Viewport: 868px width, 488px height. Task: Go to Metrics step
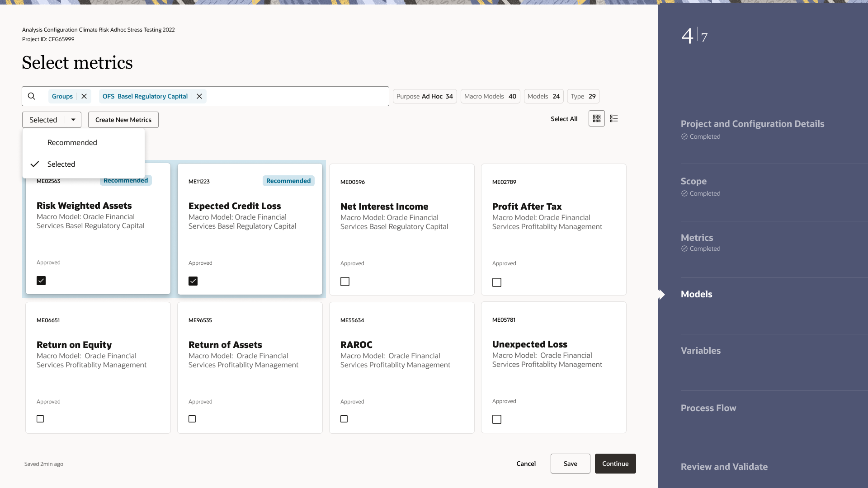697,238
